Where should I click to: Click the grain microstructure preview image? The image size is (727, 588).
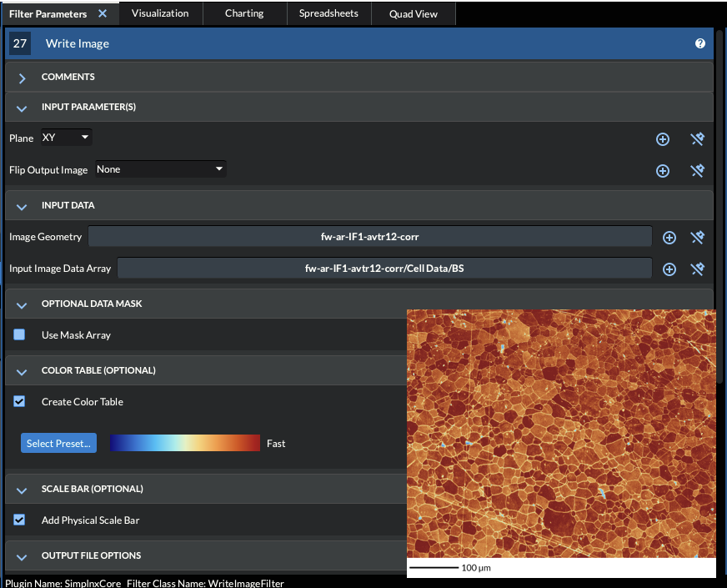(561, 433)
